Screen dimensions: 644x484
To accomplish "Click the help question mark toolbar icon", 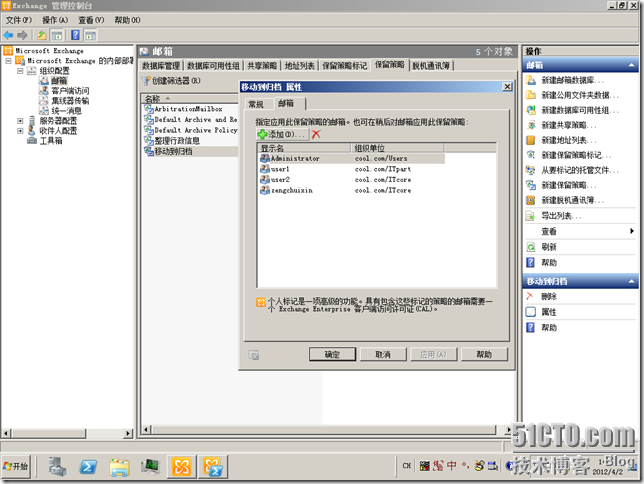I will pyautogui.click(x=73, y=35).
